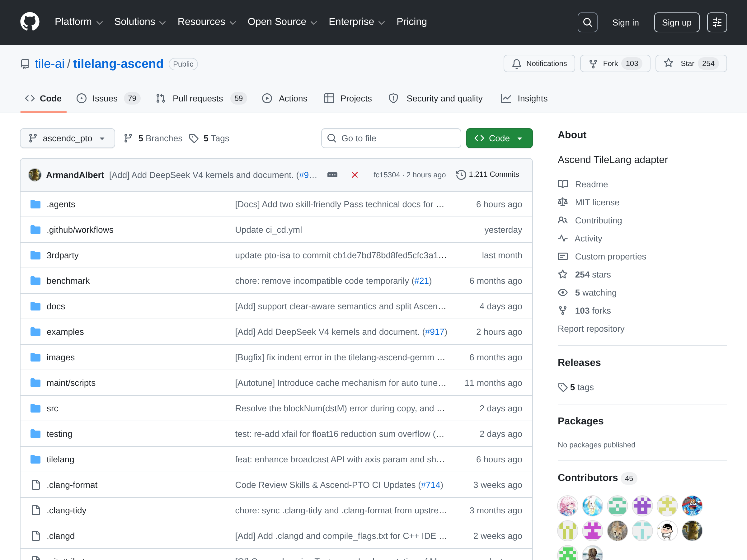Open the ascendc_pto branch selector
This screenshot has width=747, height=560.
pos(67,138)
